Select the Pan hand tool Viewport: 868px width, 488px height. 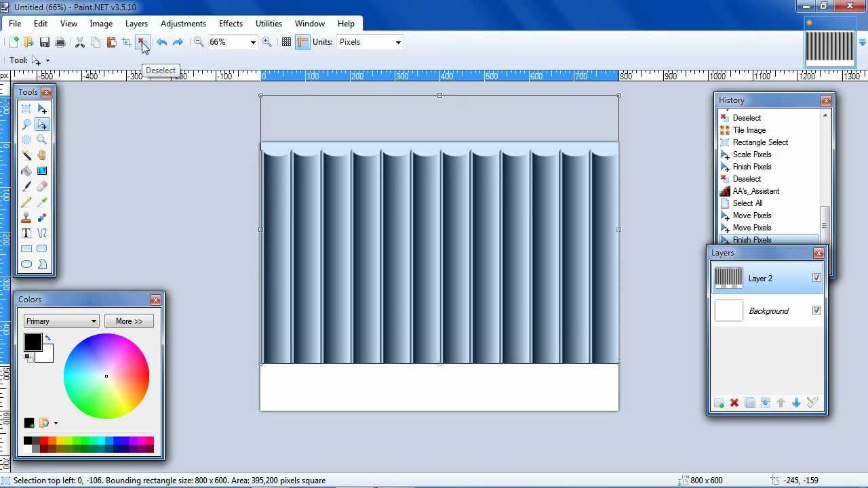coord(42,155)
